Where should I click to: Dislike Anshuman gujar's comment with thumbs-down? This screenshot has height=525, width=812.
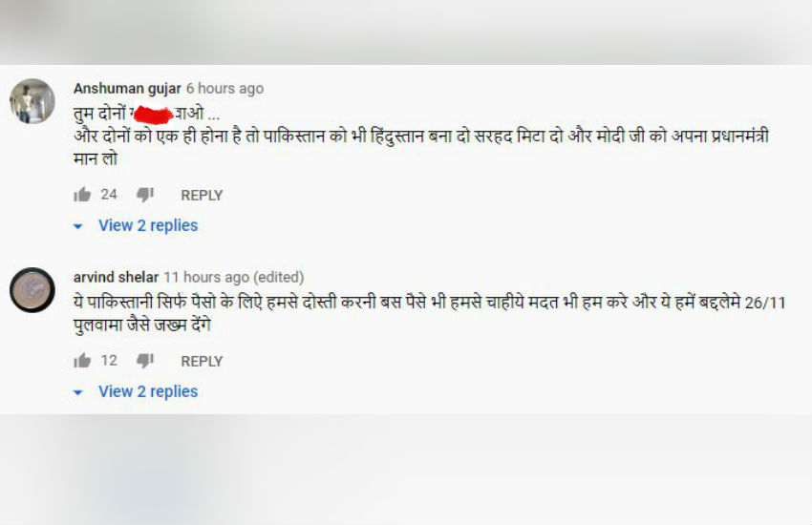coord(145,195)
